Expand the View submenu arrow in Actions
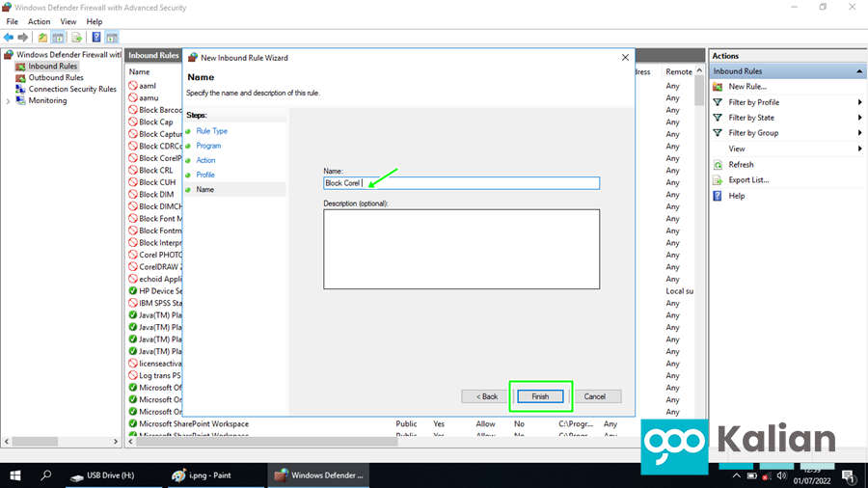 point(859,149)
